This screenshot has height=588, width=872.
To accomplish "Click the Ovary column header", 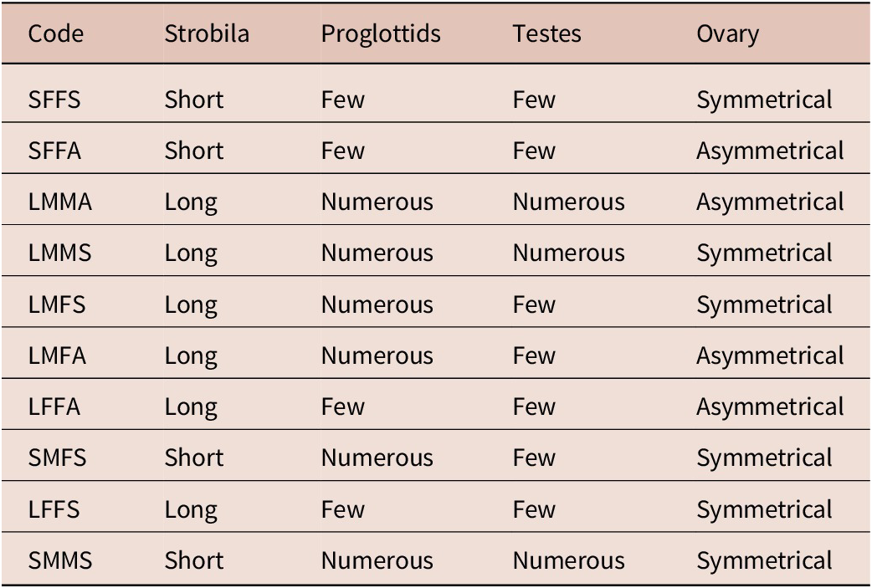I will coord(727,34).
